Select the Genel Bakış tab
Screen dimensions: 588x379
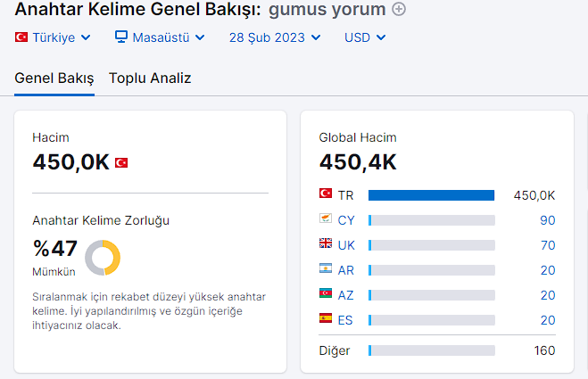[x=54, y=78]
